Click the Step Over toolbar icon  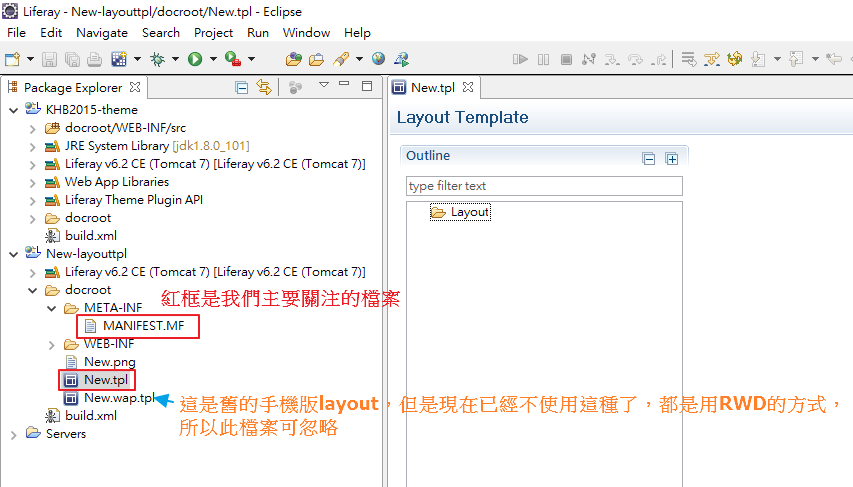[x=635, y=59]
